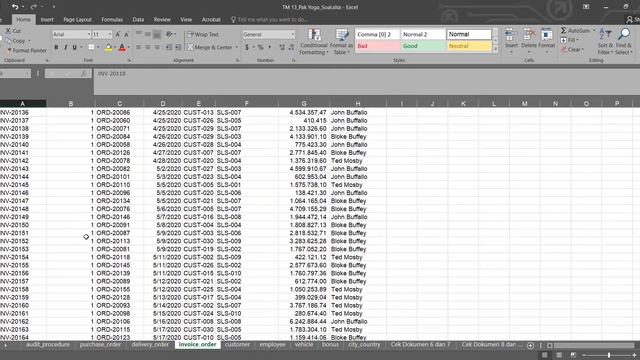This screenshot has width=640, height=360.
Task: Apply red font color A
Action: 122,48
